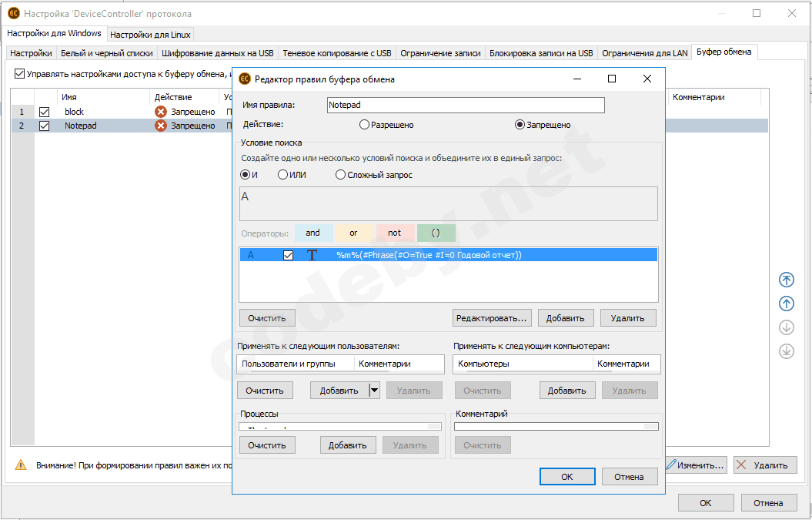Click Добавить button for computers
The height and width of the screenshot is (520, 812).
click(x=567, y=391)
